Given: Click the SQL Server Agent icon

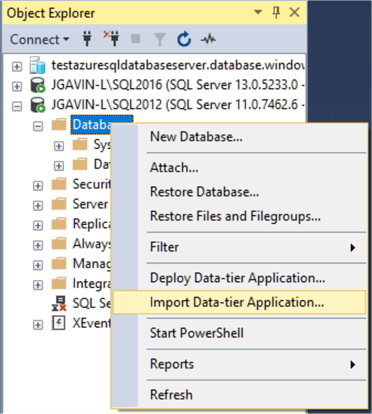Looking at the screenshot, I should pyautogui.click(x=59, y=303).
